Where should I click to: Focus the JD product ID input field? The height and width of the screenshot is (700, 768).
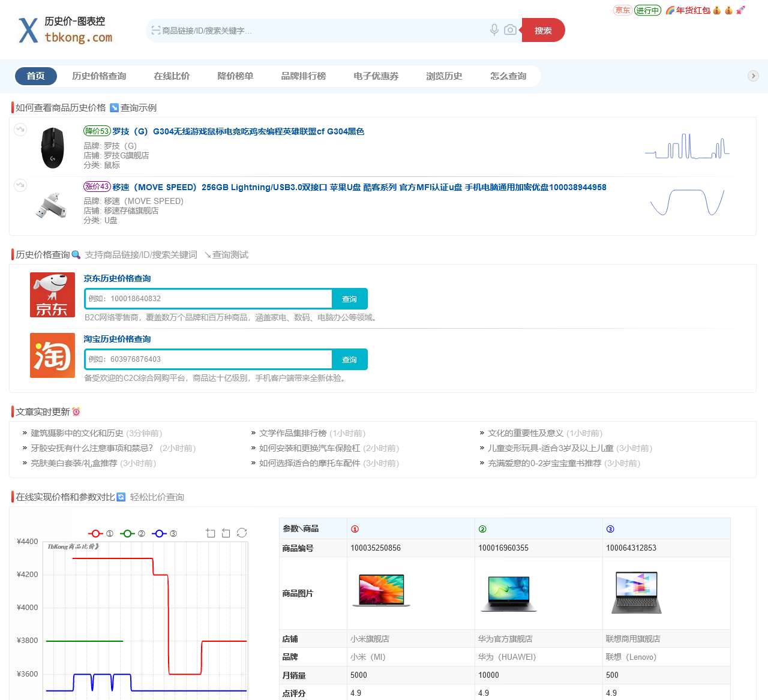(208, 299)
